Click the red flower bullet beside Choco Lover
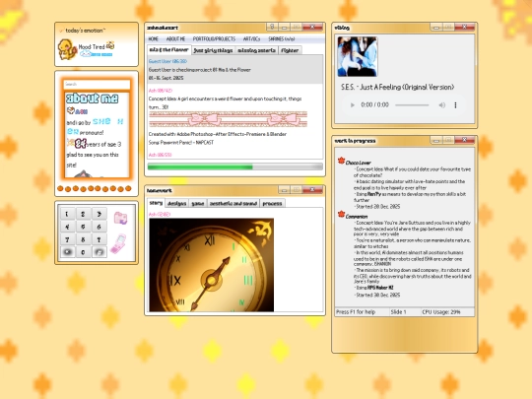Screen dimensions: 532x399 (341, 161)
